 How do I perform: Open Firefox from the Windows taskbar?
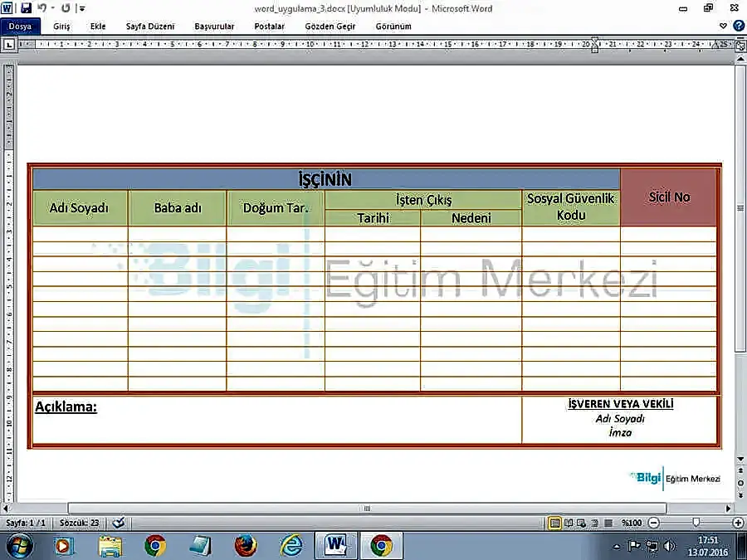click(246, 545)
